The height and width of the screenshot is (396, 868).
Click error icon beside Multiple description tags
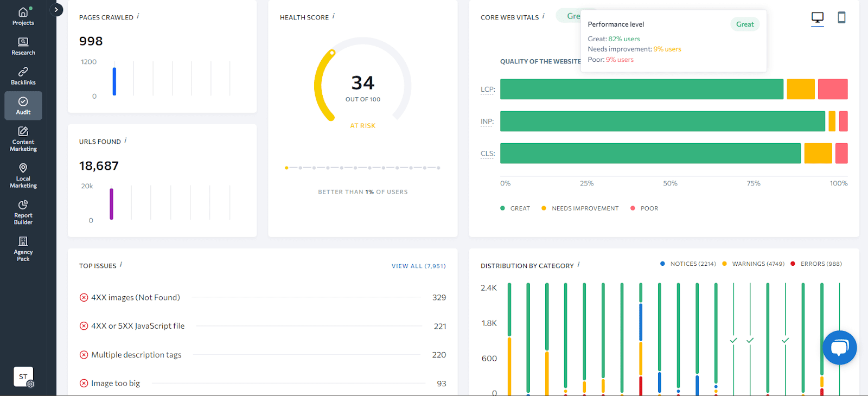[84, 355]
